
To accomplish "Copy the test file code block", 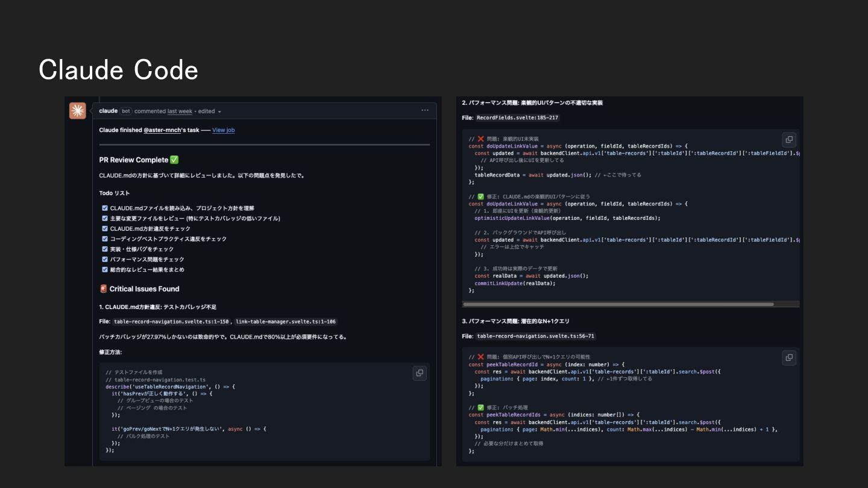I will (x=420, y=373).
